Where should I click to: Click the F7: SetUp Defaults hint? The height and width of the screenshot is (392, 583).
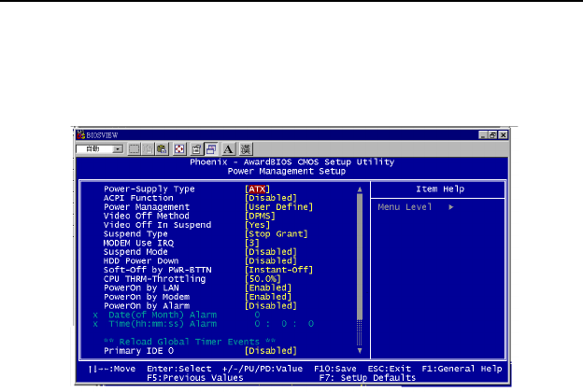367,377
